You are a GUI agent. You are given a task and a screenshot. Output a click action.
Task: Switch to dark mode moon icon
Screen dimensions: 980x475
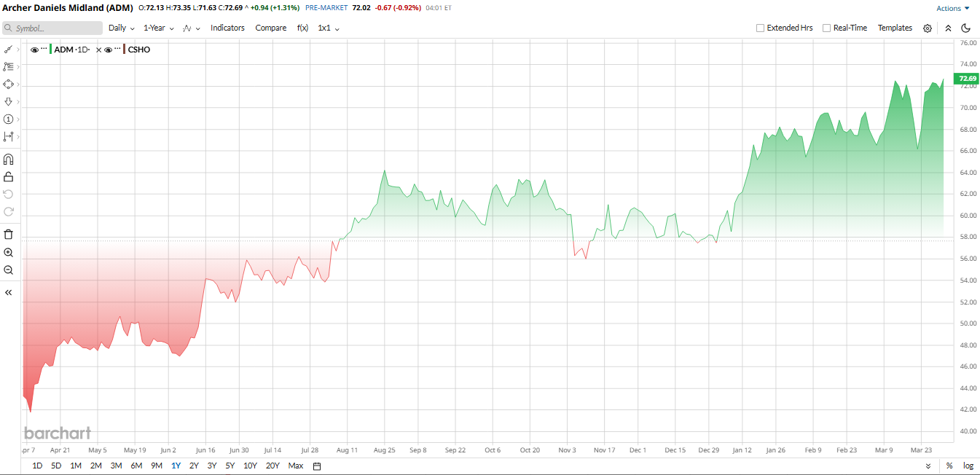click(966, 28)
